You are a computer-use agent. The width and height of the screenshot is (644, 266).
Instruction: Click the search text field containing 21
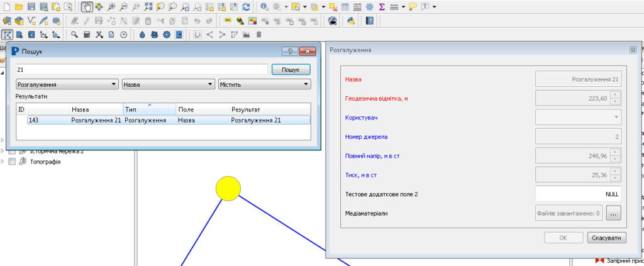click(x=142, y=70)
